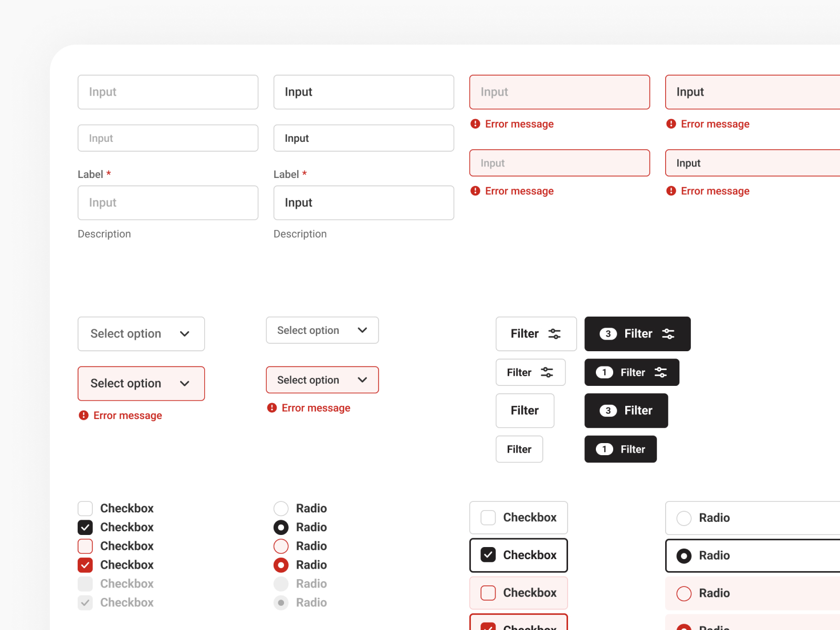Image resolution: width=840 pixels, height=630 pixels.
Task: Click the badge showing 3 on the dark Filter button
Action: (607, 333)
